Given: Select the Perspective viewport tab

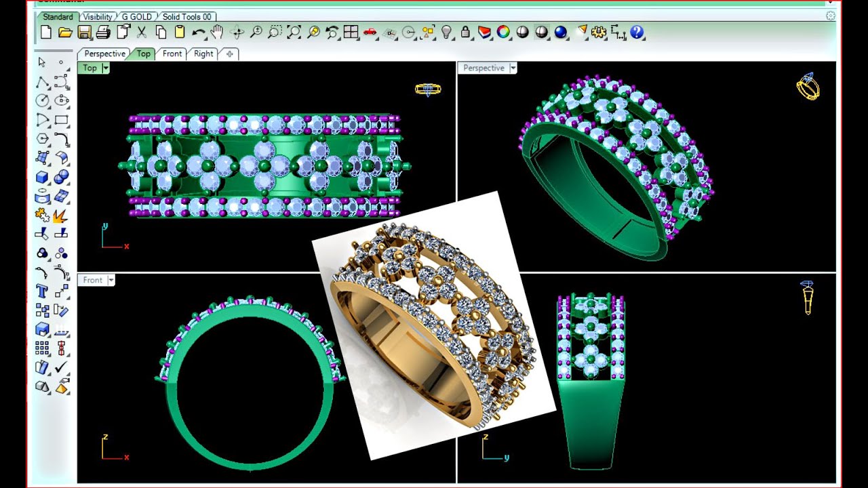Looking at the screenshot, I should coord(104,54).
